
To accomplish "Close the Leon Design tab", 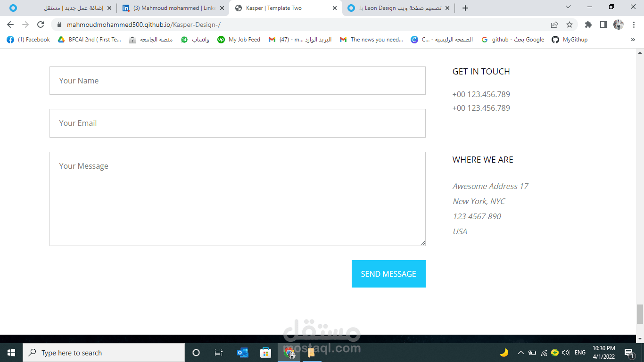I will coord(447,8).
